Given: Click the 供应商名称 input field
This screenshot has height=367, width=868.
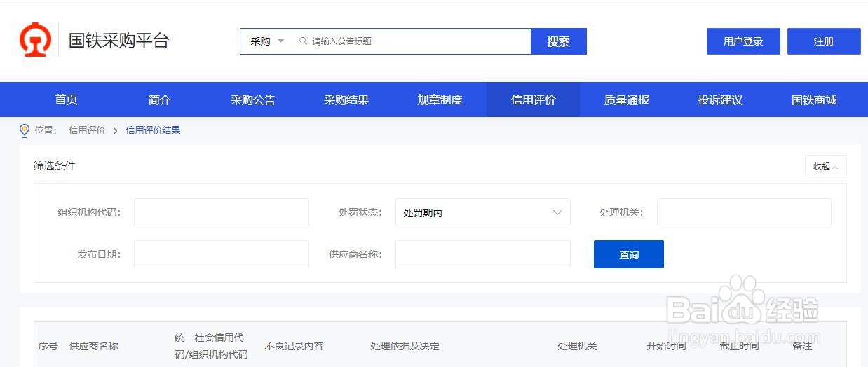Looking at the screenshot, I should pos(483,254).
